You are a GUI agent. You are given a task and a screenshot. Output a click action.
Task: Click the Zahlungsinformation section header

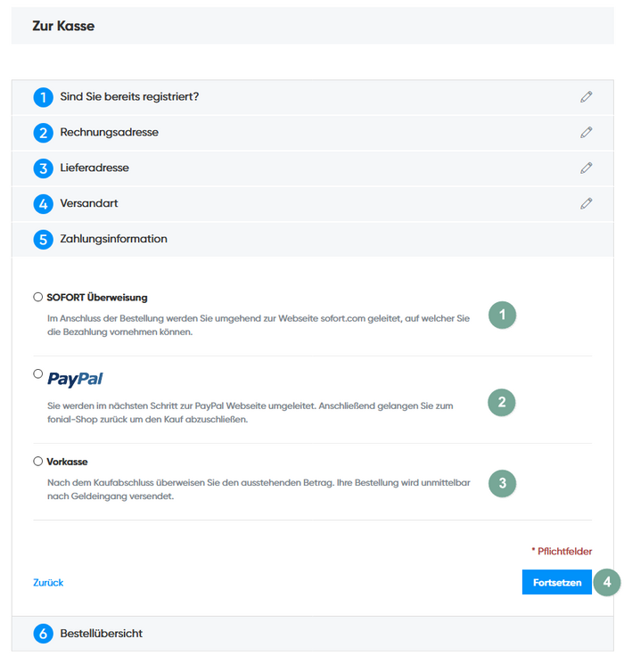(113, 239)
